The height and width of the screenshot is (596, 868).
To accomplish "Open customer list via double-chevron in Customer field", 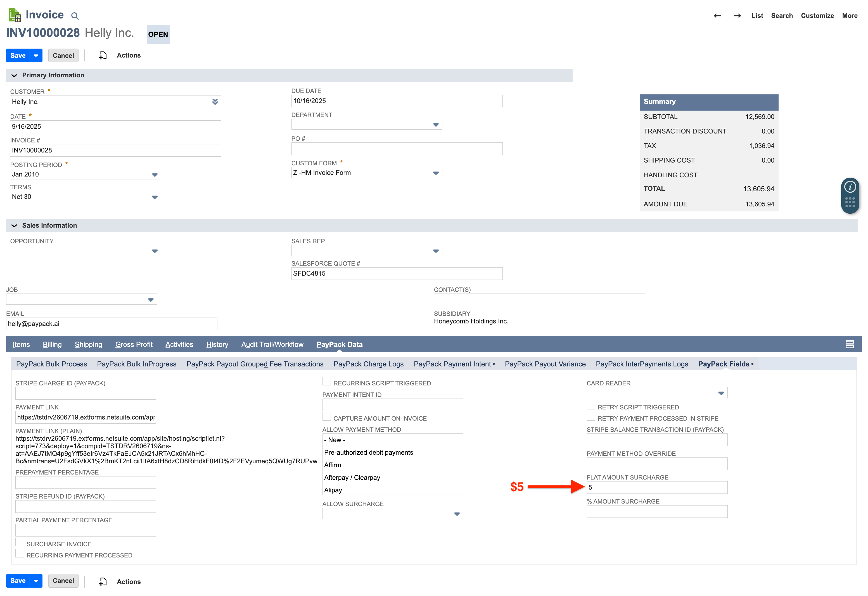I will point(215,102).
